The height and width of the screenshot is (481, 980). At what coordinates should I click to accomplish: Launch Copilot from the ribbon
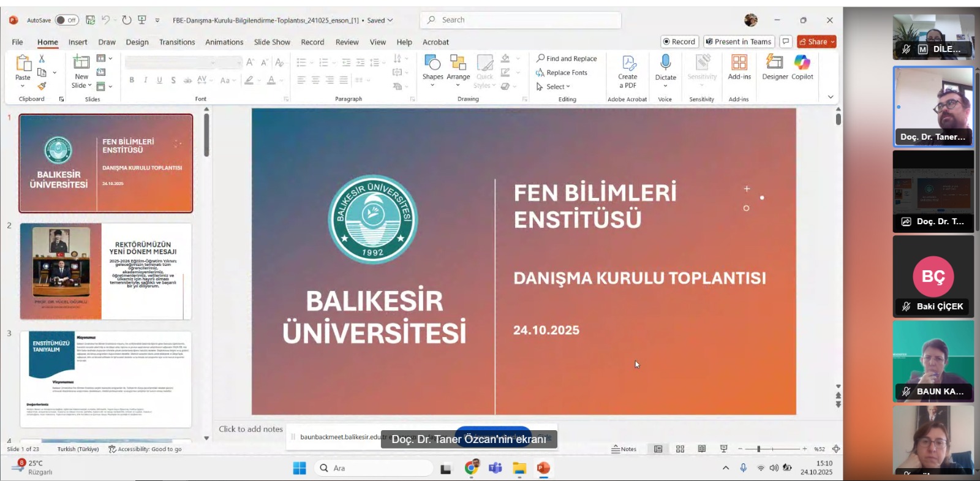point(802,62)
